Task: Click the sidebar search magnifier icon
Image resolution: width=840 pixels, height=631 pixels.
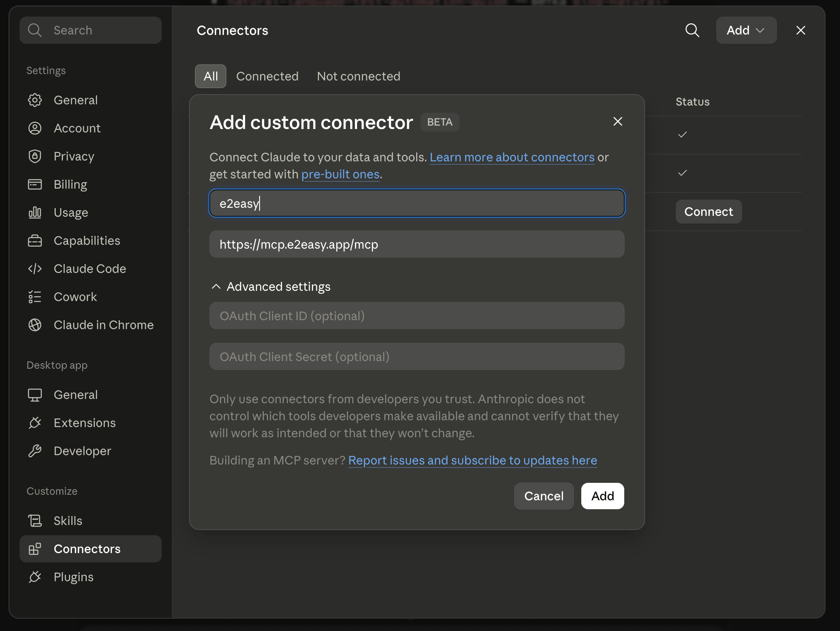Action: coord(35,30)
